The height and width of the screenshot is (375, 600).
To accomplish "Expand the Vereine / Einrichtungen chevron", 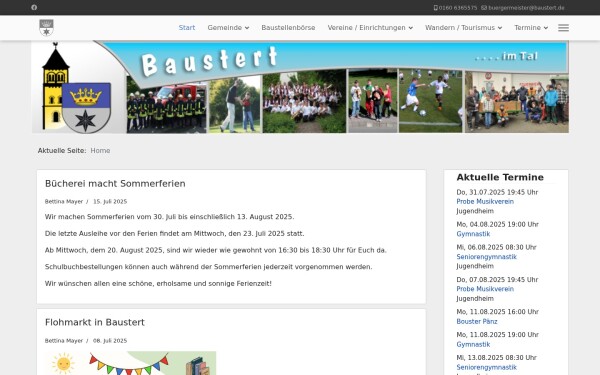I will (411, 28).
